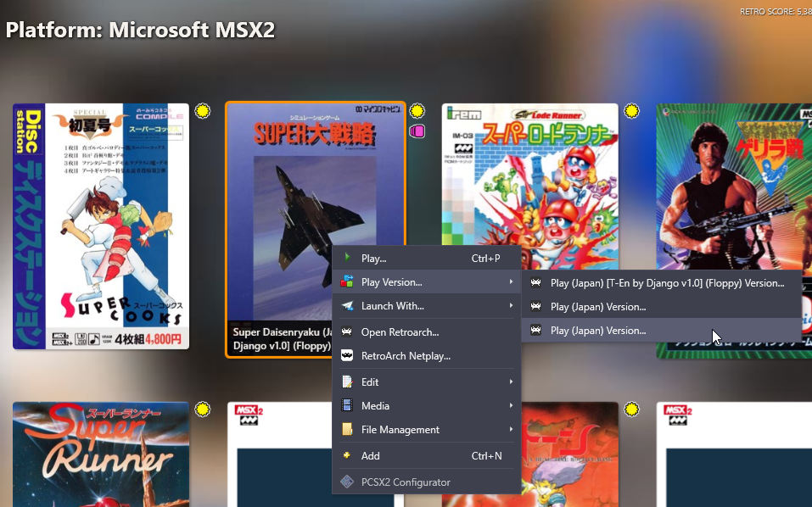Select RetroArch Netplay... menu entry

pyautogui.click(x=426, y=356)
